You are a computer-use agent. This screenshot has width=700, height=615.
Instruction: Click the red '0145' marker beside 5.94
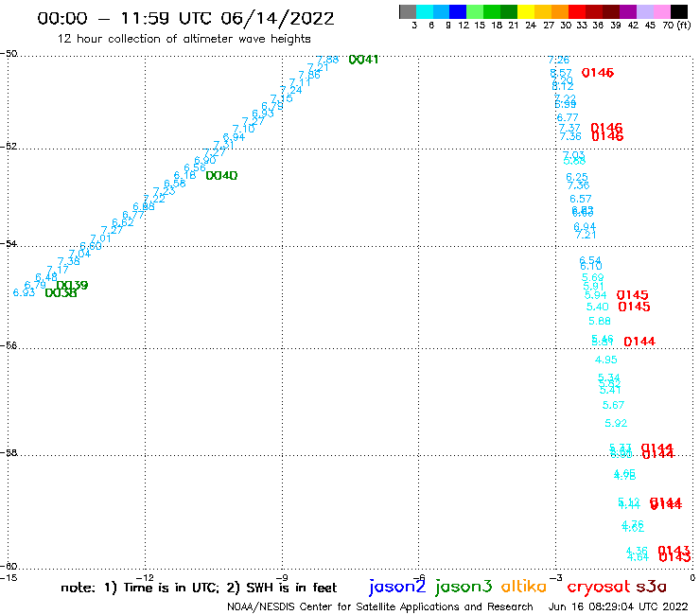[632, 295]
